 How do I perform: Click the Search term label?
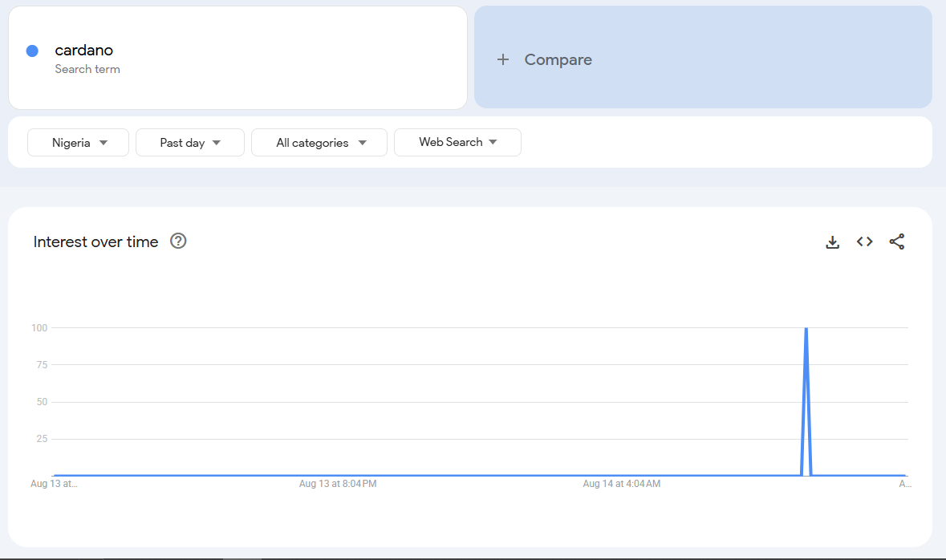coord(87,69)
